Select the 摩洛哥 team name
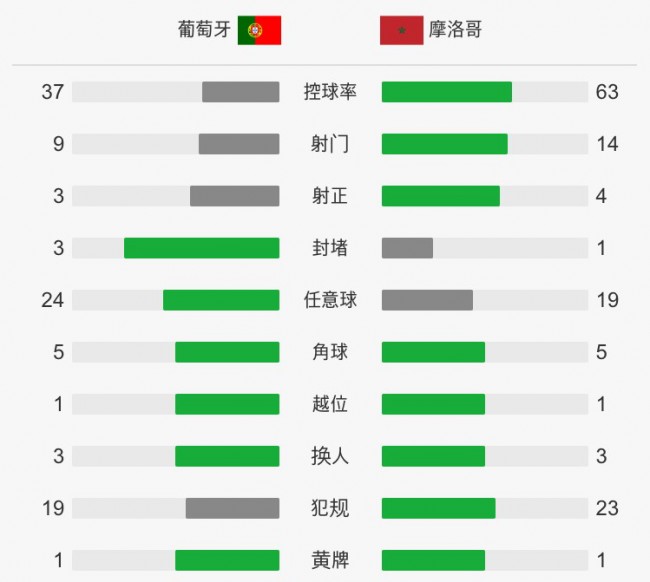 pos(455,30)
